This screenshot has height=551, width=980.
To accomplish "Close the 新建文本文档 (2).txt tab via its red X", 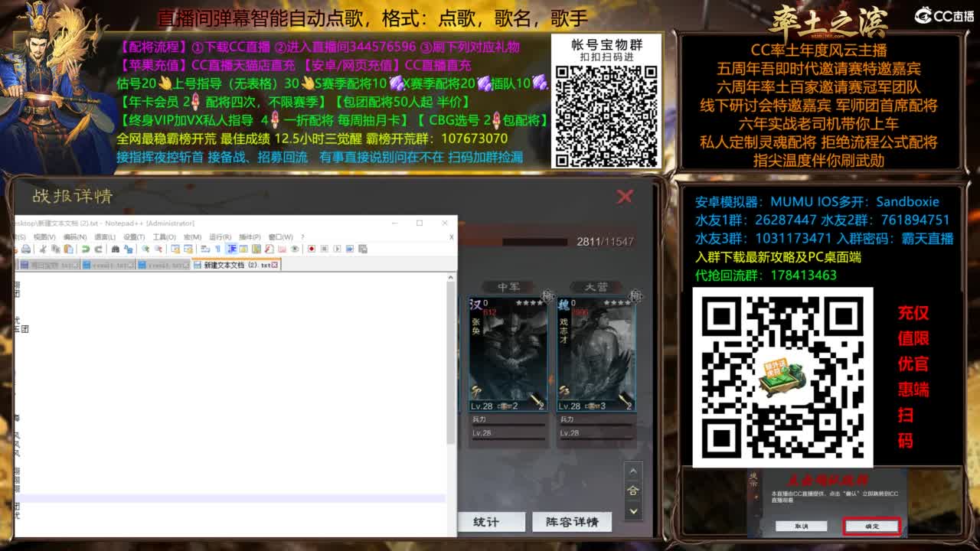I will (275, 265).
